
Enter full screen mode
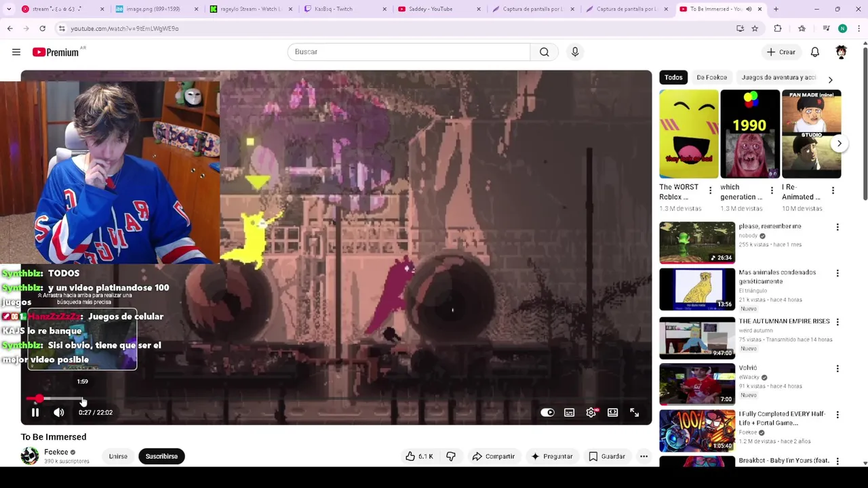click(635, 412)
